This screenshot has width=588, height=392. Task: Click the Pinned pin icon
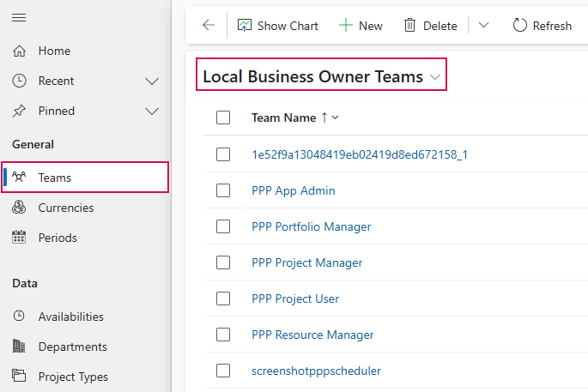(19, 111)
